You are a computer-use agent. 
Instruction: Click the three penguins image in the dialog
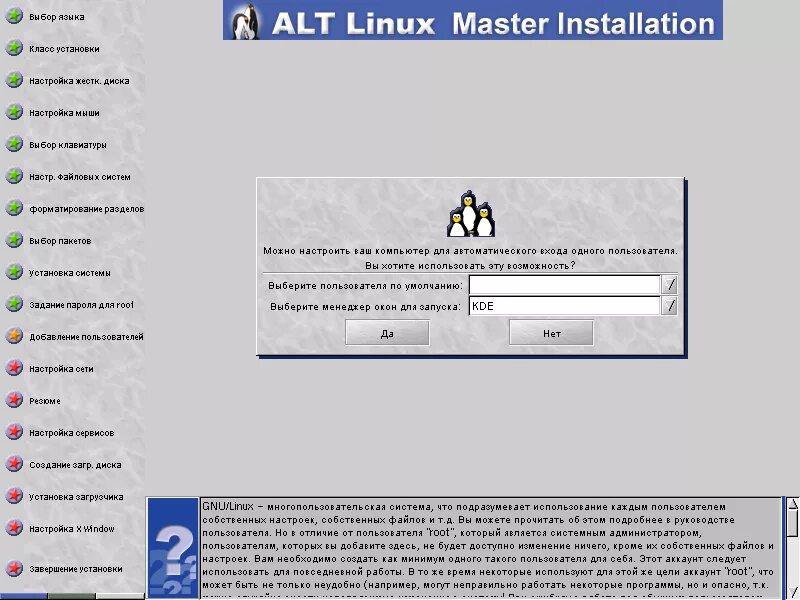tap(470, 214)
